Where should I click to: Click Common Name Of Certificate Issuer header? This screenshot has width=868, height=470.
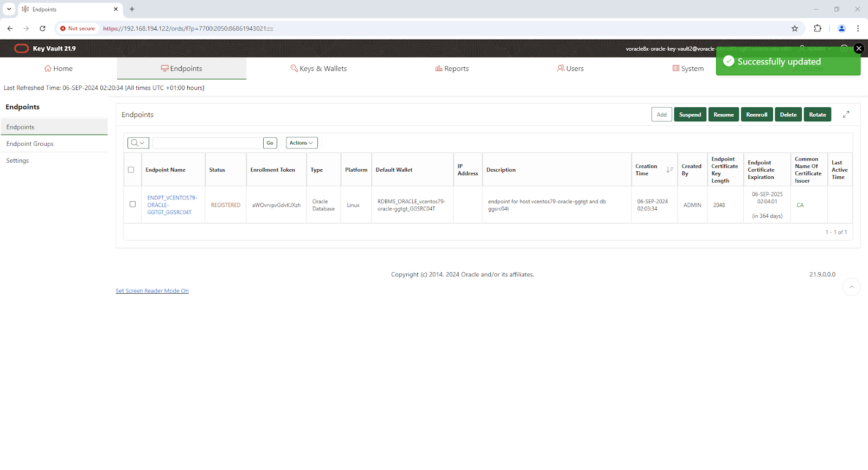(x=808, y=170)
